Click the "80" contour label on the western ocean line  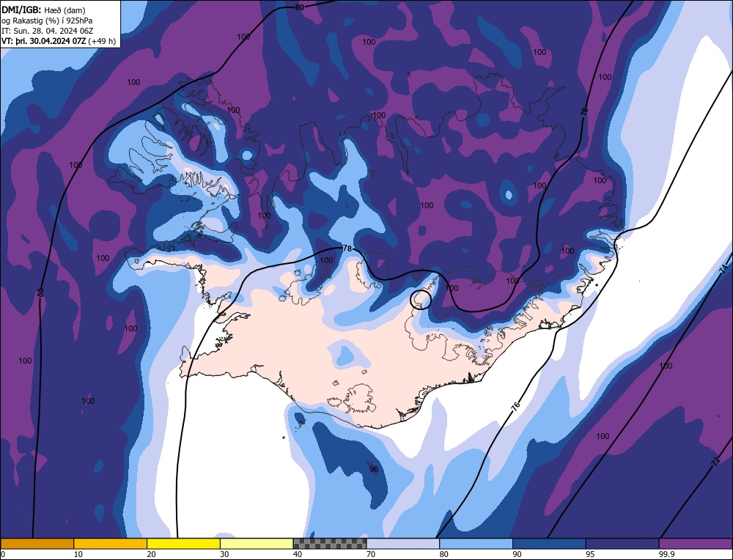(x=40, y=292)
